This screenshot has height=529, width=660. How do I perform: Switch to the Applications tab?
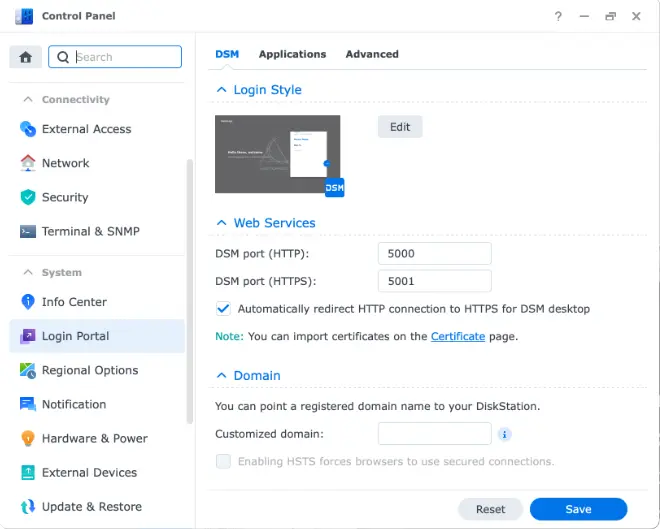pyautogui.click(x=292, y=54)
